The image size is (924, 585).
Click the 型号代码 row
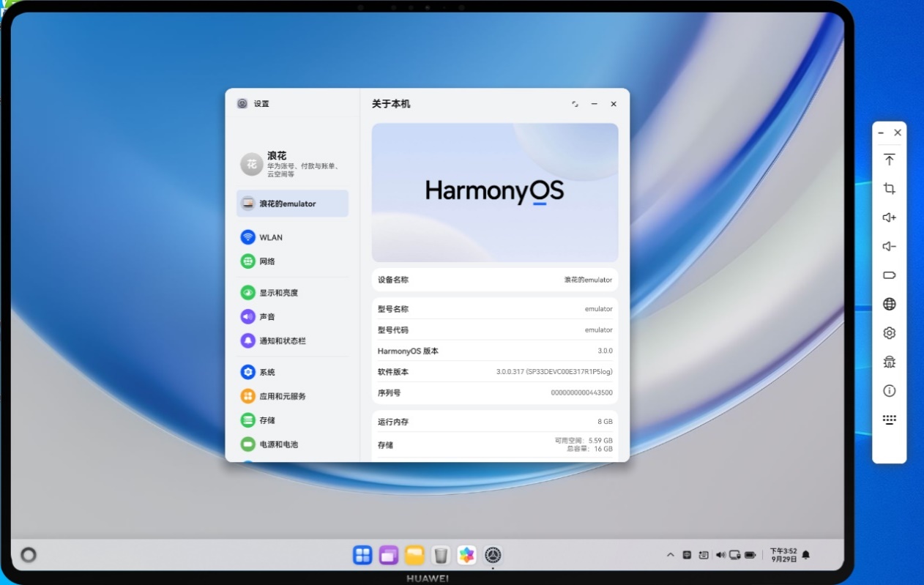495,330
